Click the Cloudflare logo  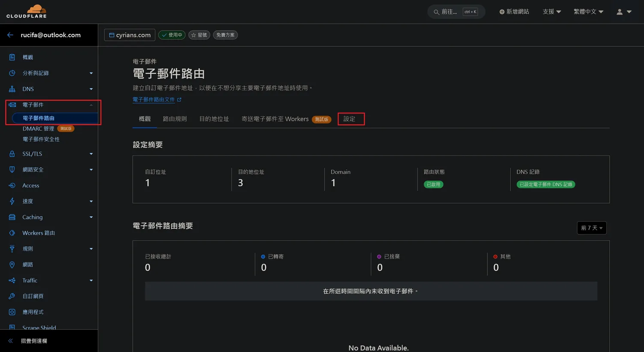click(27, 12)
